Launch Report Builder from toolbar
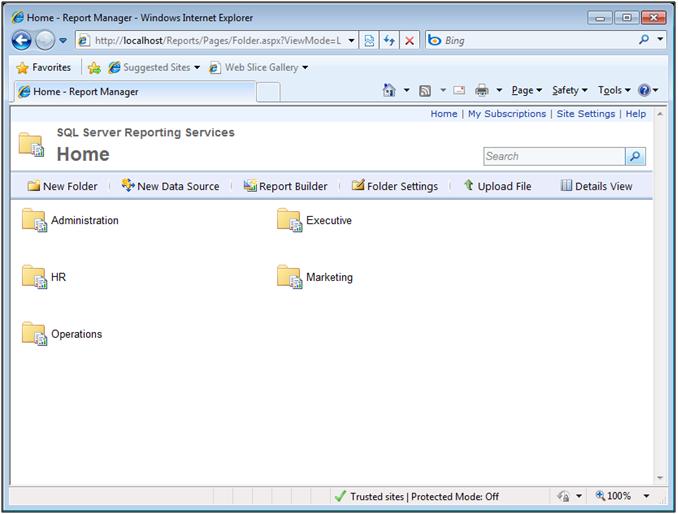The width and height of the screenshot is (678, 514). [285, 186]
